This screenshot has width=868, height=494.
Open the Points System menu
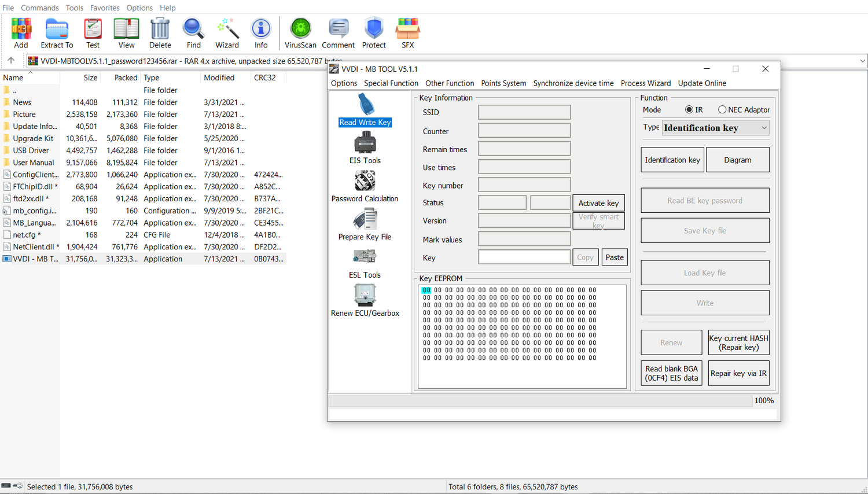pos(503,83)
